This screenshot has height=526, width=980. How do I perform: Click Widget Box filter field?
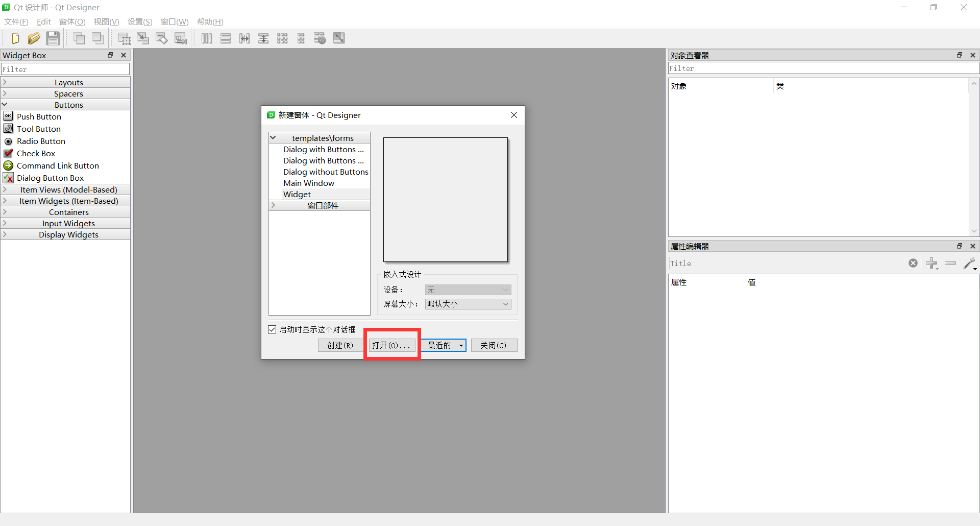pyautogui.click(x=65, y=69)
